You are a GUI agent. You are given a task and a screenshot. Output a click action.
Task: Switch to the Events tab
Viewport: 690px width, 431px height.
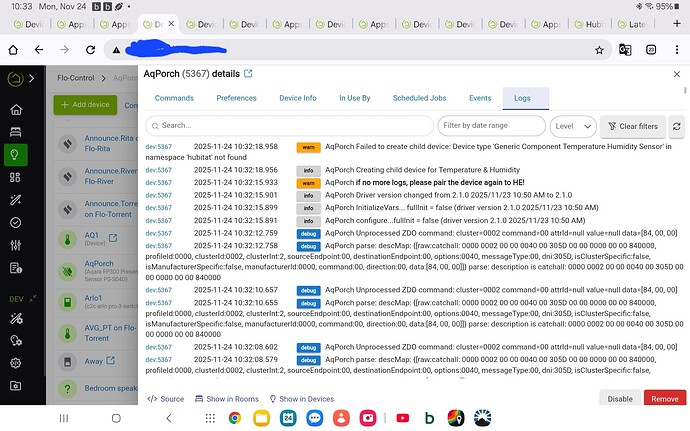pyautogui.click(x=480, y=98)
